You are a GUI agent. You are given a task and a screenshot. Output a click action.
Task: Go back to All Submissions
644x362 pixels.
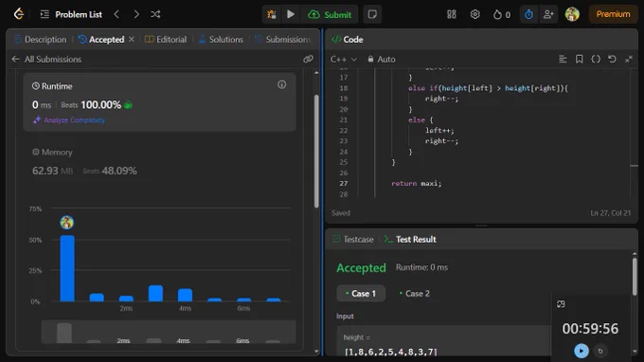tap(46, 59)
